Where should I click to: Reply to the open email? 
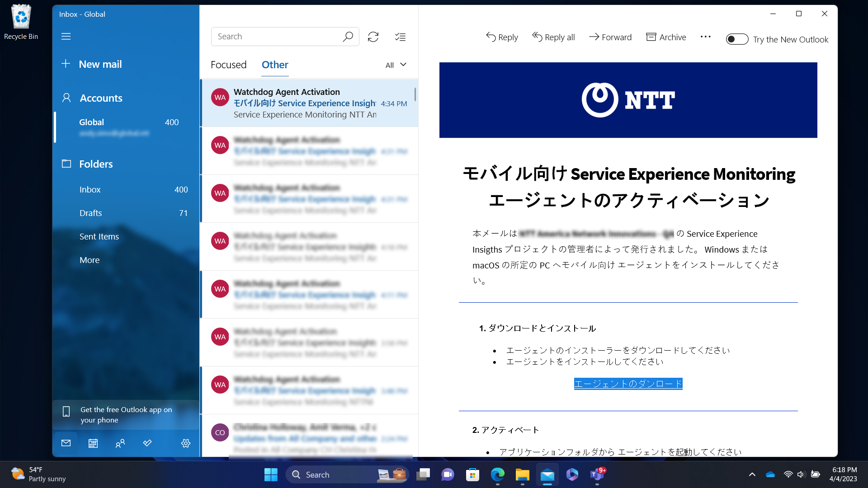click(x=502, y=37)
